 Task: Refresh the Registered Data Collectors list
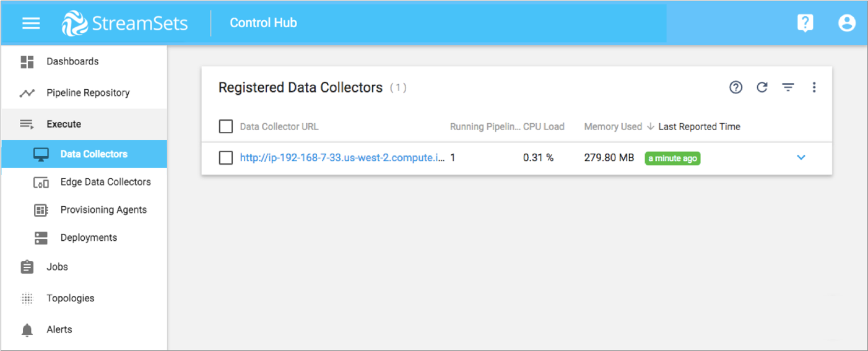pos(762,88)
